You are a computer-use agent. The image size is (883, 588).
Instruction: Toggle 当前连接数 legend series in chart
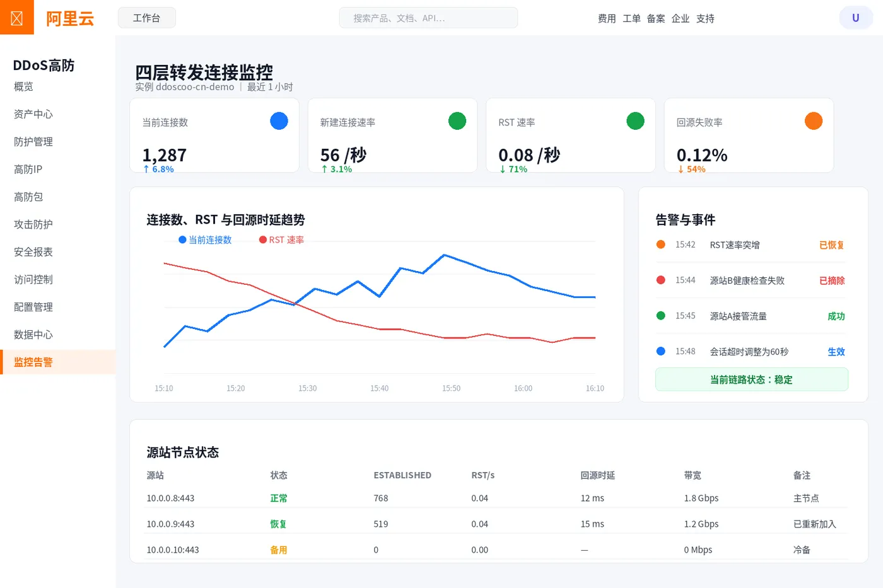pos(205,240)
